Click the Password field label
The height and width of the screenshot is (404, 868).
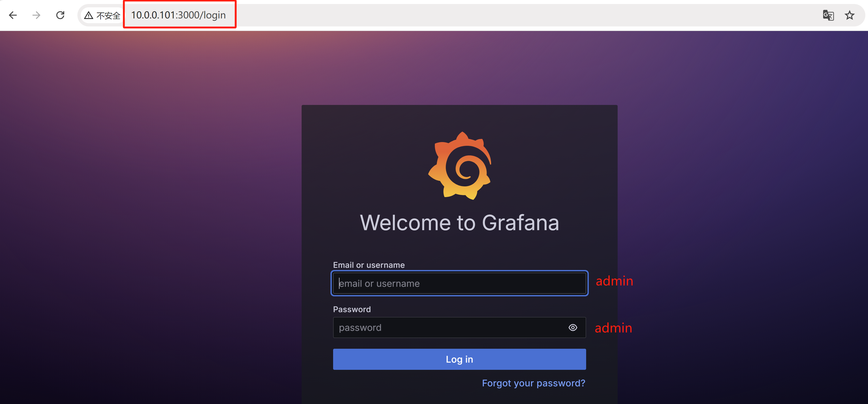pyautogui.click(x=352, y=309)
